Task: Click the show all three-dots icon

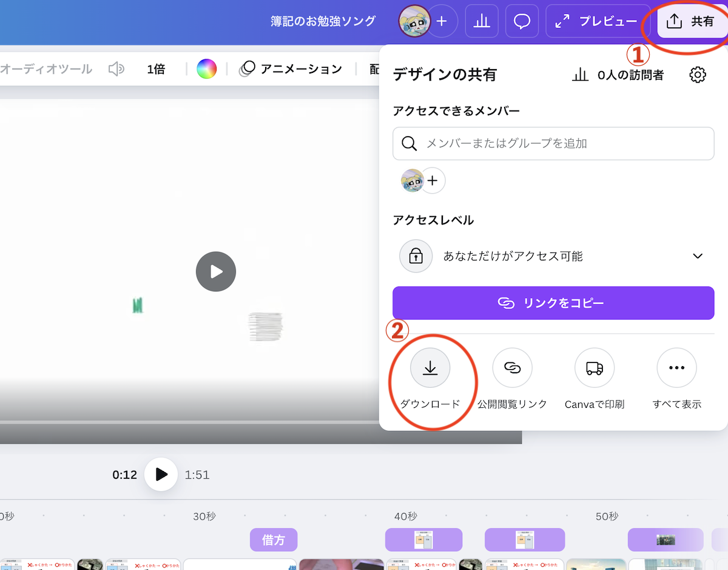Action: 676,368
